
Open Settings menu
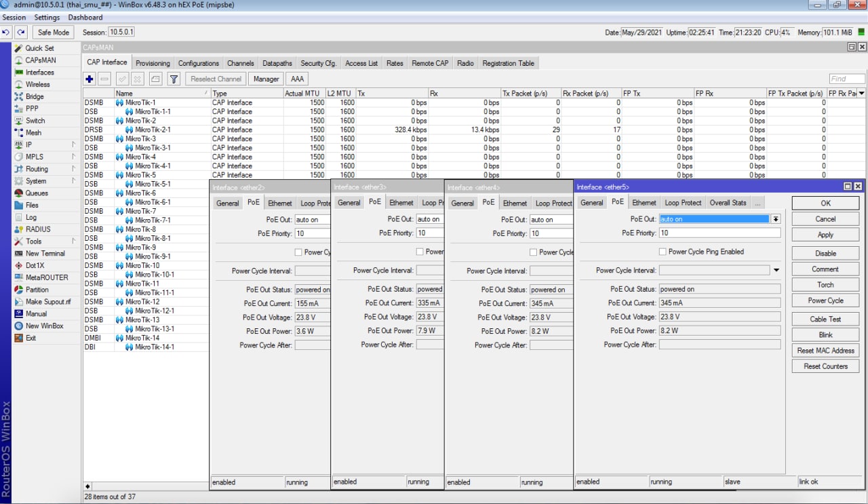47,18
